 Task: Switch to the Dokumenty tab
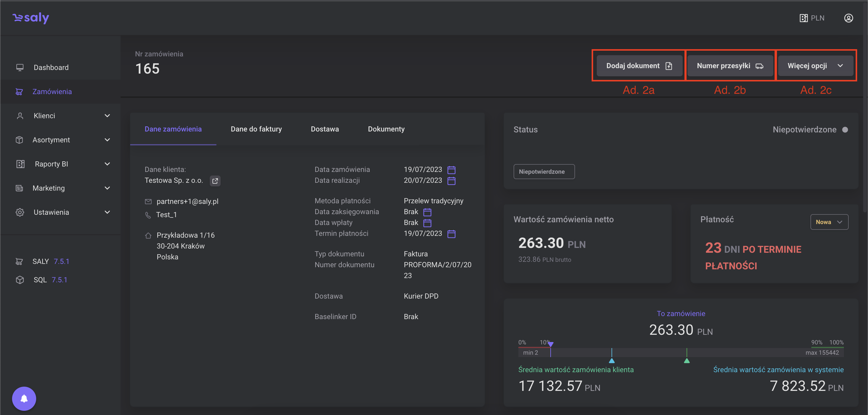(386, 129)
